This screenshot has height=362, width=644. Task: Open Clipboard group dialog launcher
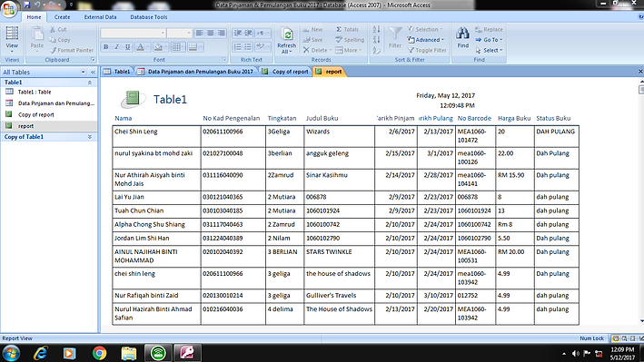93,60
